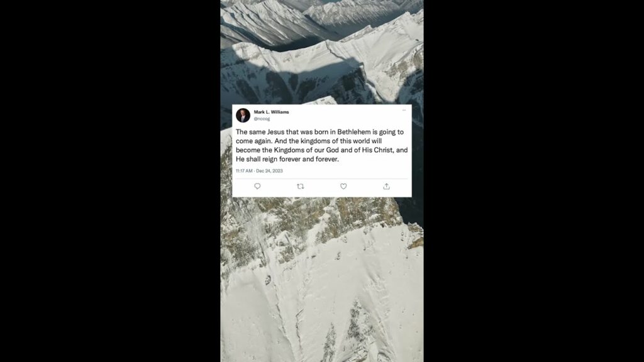Click the word Bethlehem in the tweet
The image size is (644, 362).
[x=354, y=132]
